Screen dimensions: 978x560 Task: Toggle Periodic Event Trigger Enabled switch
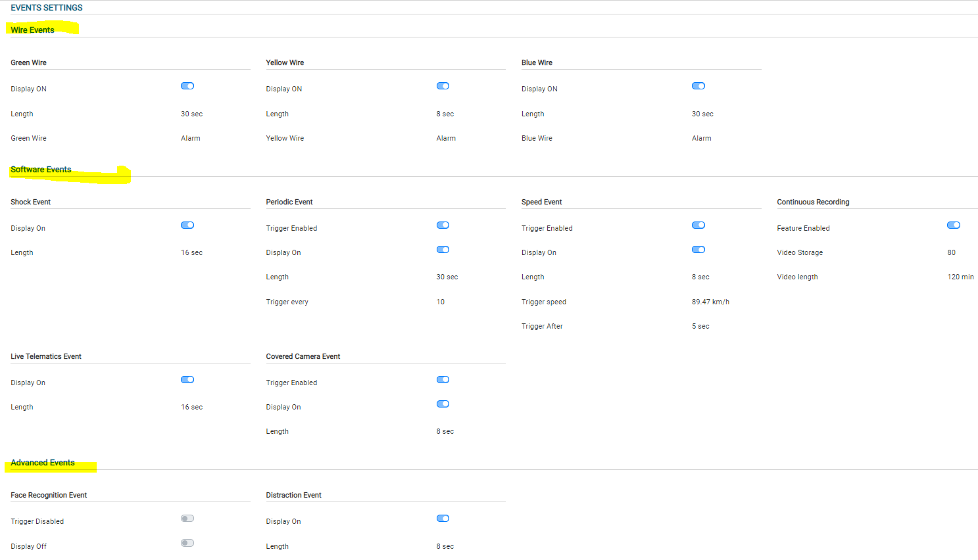tap(443, 225)
